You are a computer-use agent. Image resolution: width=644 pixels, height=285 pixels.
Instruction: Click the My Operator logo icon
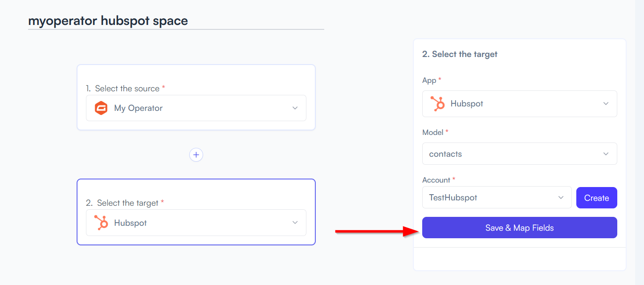[102, 108]
